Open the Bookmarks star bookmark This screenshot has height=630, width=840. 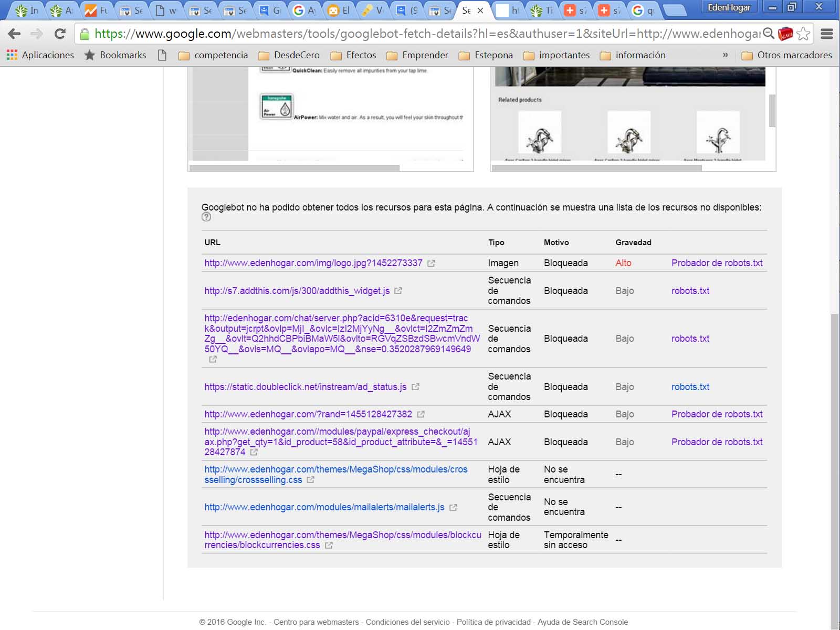click(x=115, y=55)
